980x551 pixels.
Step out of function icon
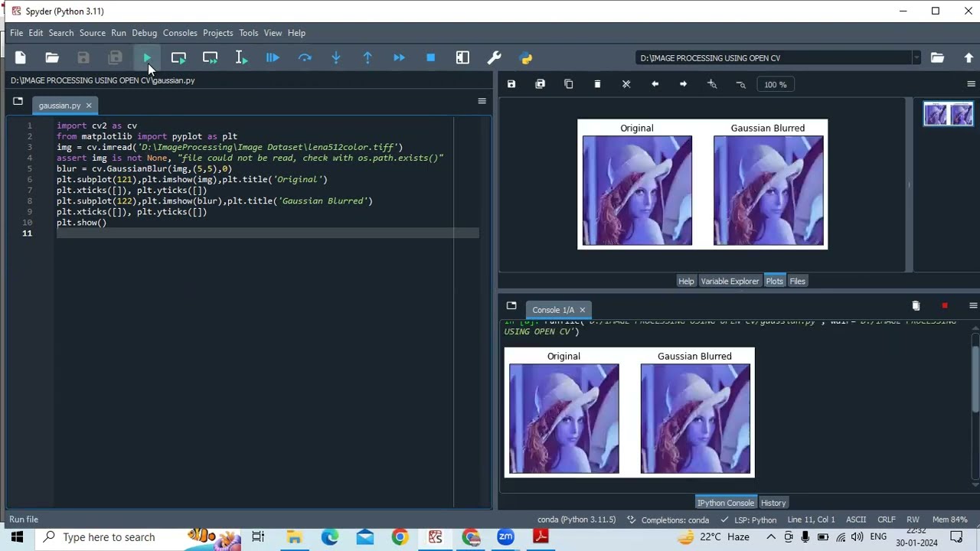pos(367,57)
